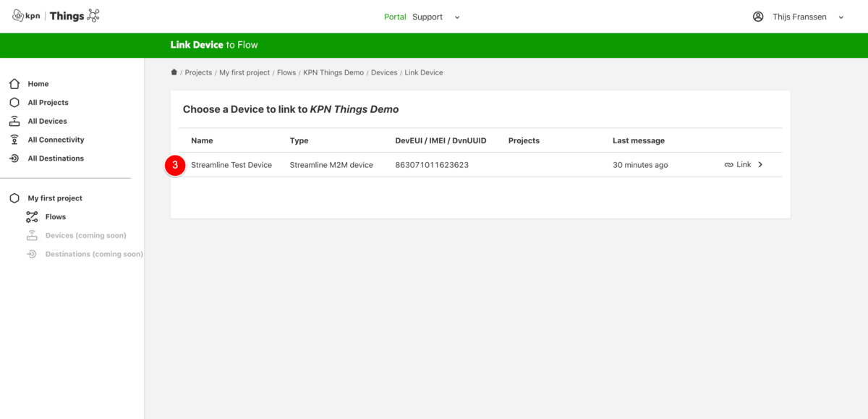Click the arrow chevron next to Link
This screenshot has height=419, width=868.
click(x=760, y=165)
